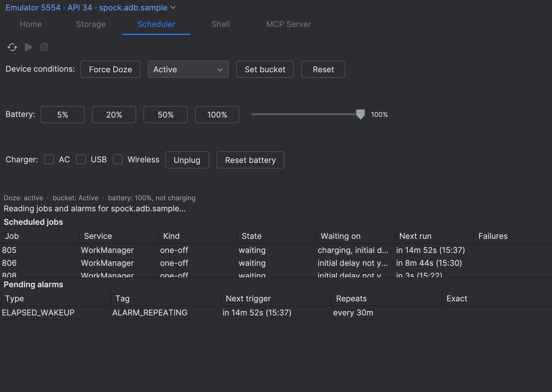The width and height of the screenshot is (552, 392).
Task: Enable the USB charger checkbox
Action: (x=81, y=159)
